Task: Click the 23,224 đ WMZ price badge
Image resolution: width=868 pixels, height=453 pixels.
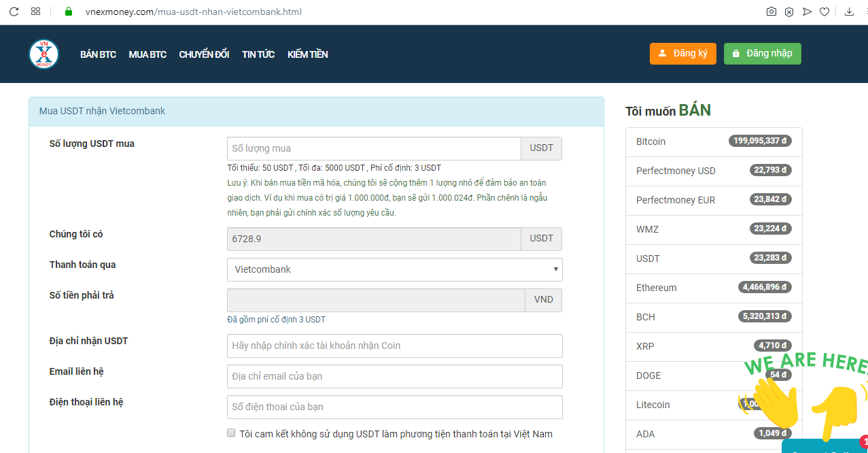Action: [771, 229]
